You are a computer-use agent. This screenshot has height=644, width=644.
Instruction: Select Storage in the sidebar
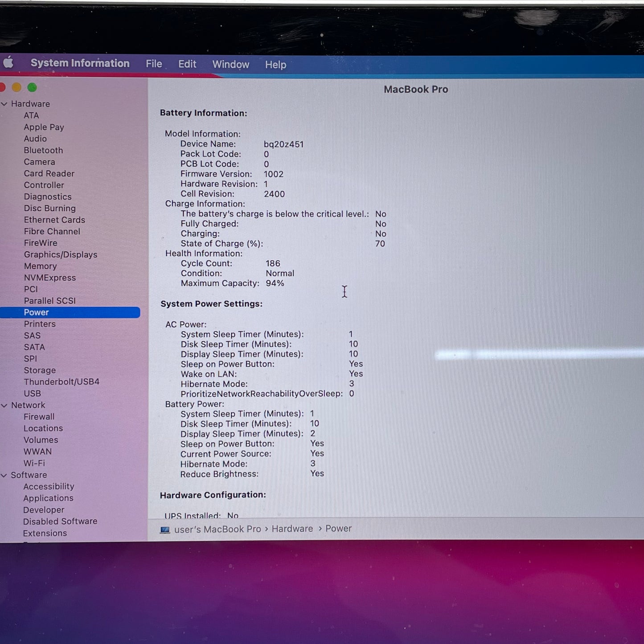pos(40,370)
